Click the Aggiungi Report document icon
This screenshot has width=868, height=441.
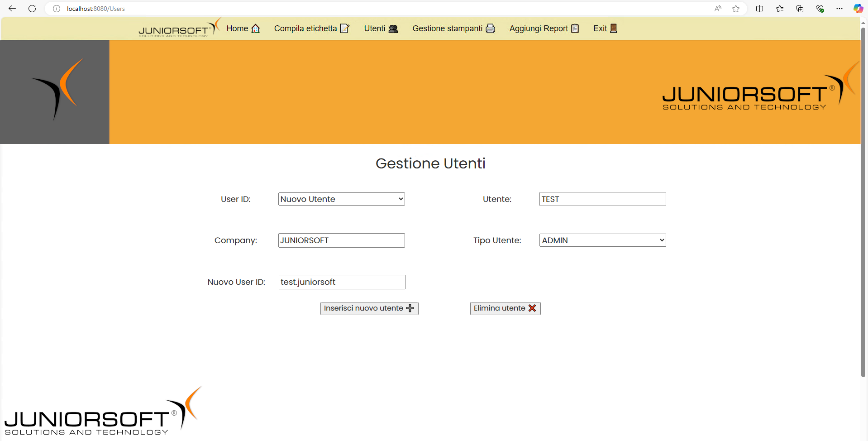pos(575,29)
